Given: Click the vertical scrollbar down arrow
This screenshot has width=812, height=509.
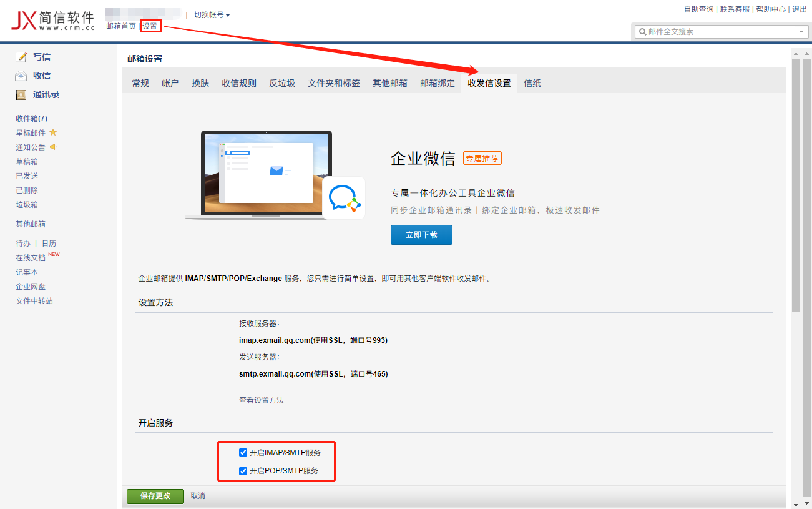Looking at the screenshot, I should [796, 503].
